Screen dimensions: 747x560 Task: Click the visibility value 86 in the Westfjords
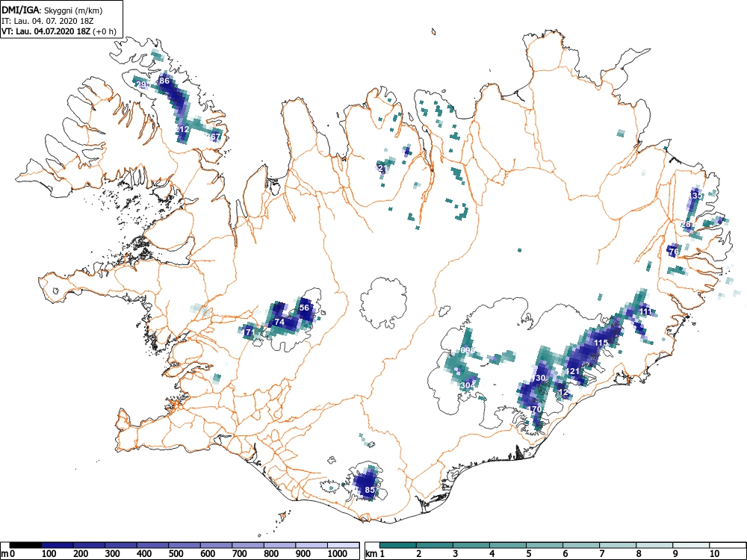click(164, 81)
